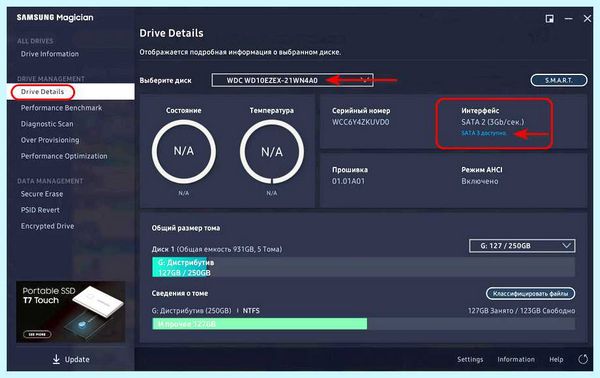Click the green прочее 127GB usage bar
The image size is (600, 378).
point(259,324)
